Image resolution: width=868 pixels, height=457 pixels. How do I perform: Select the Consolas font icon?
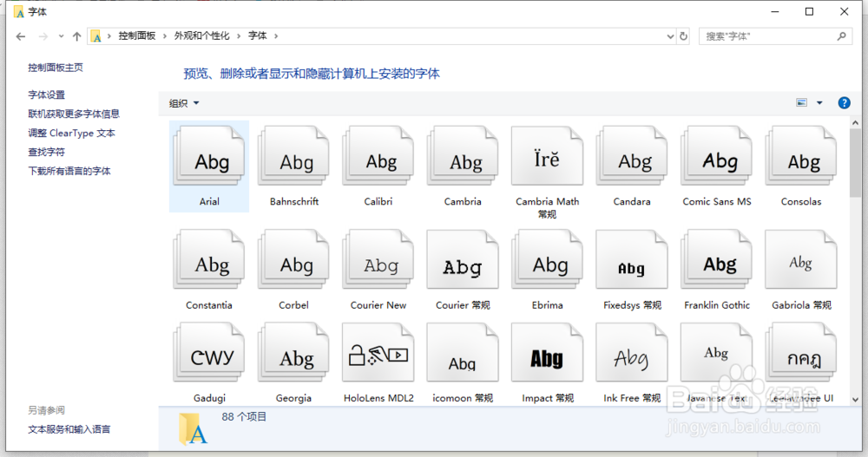coord(801,156)
